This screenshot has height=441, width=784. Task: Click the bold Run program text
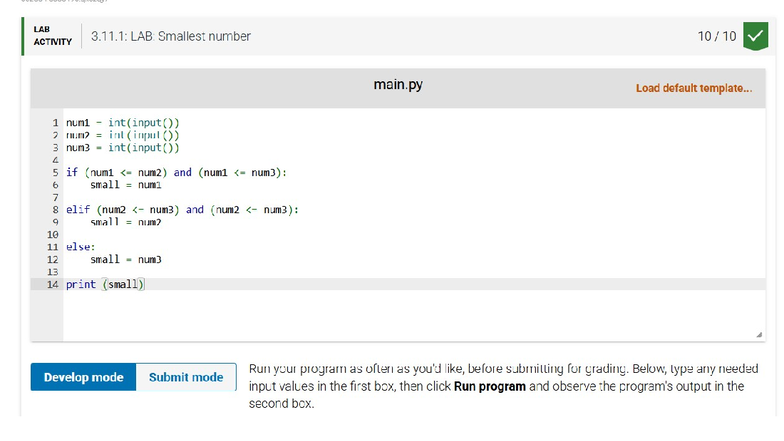[490, 386]
